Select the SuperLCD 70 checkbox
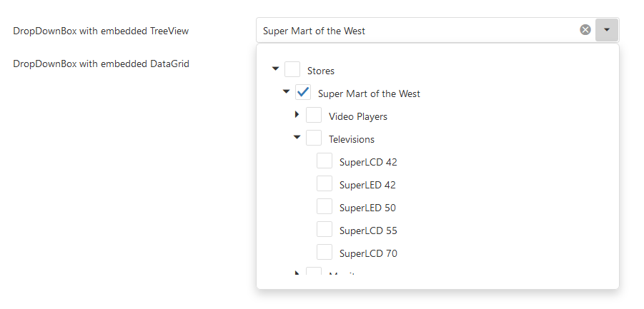 pos(325,253)
